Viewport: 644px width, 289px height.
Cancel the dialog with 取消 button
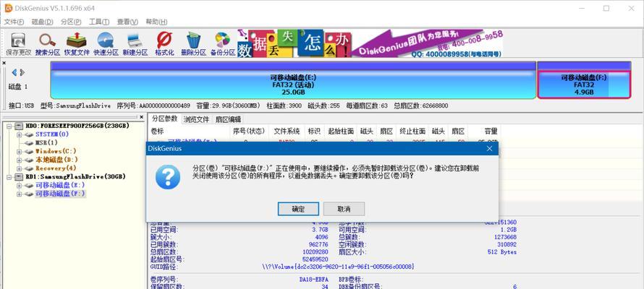pos(344,209)
